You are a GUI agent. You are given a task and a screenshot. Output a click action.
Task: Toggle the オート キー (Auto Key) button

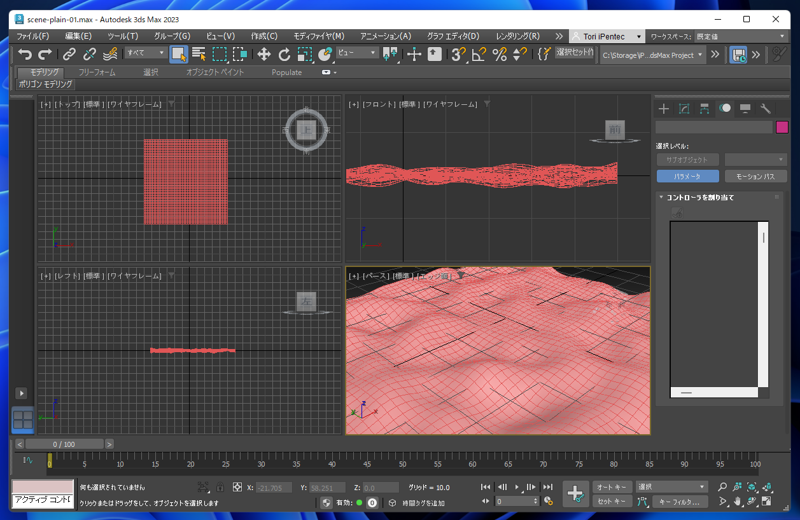611,487
